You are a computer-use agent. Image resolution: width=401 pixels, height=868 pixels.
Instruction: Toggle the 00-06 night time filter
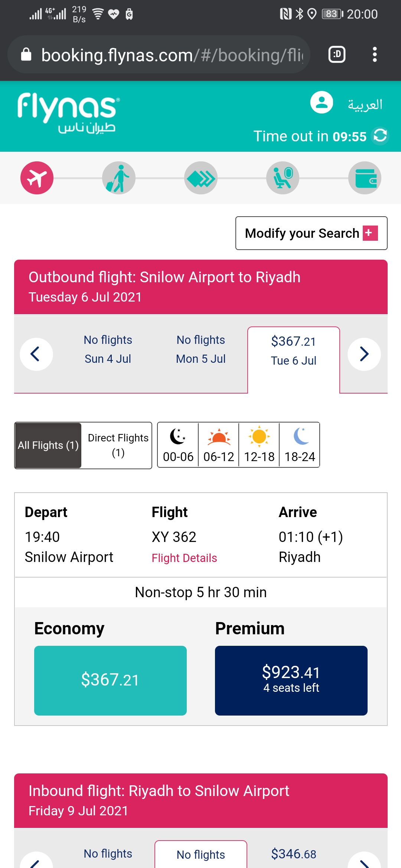pos(178,445)
